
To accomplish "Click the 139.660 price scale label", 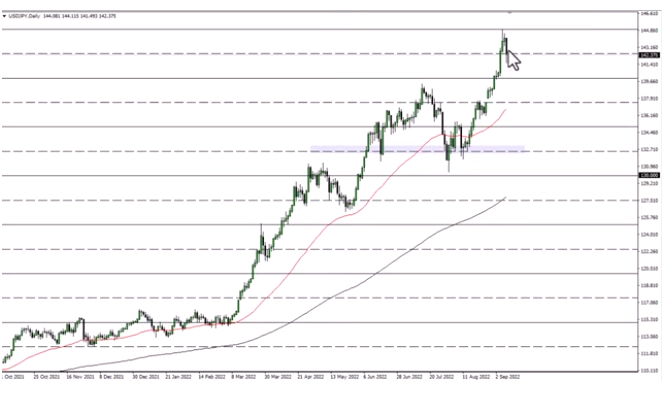I will pyautogui.click(x=649, y=81).
